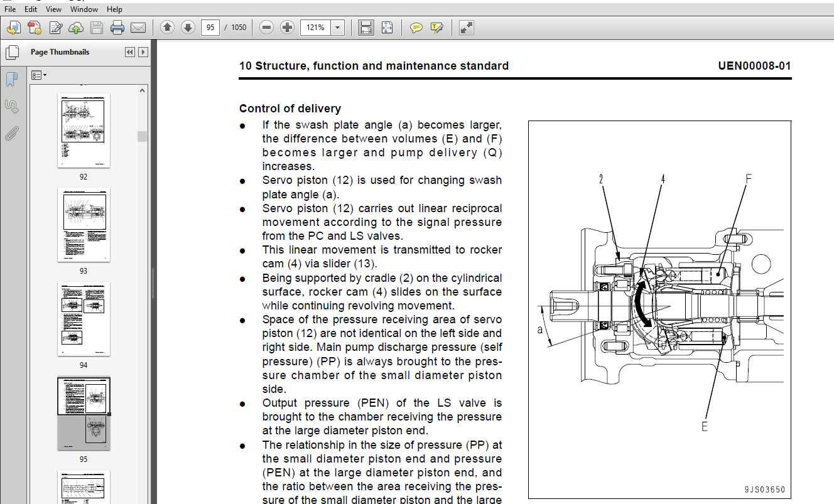834x504 pixels.
Task: Click the cloud upload icon
Action: 76,28
